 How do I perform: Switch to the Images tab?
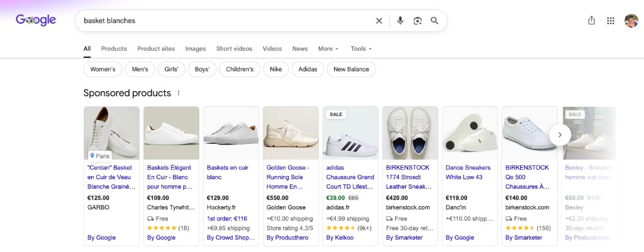[196, 48]
